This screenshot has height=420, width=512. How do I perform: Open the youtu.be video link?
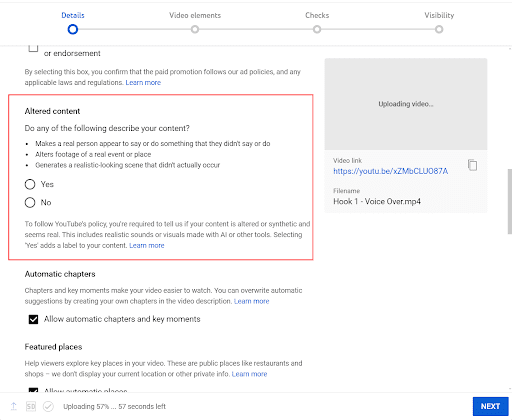390,171
